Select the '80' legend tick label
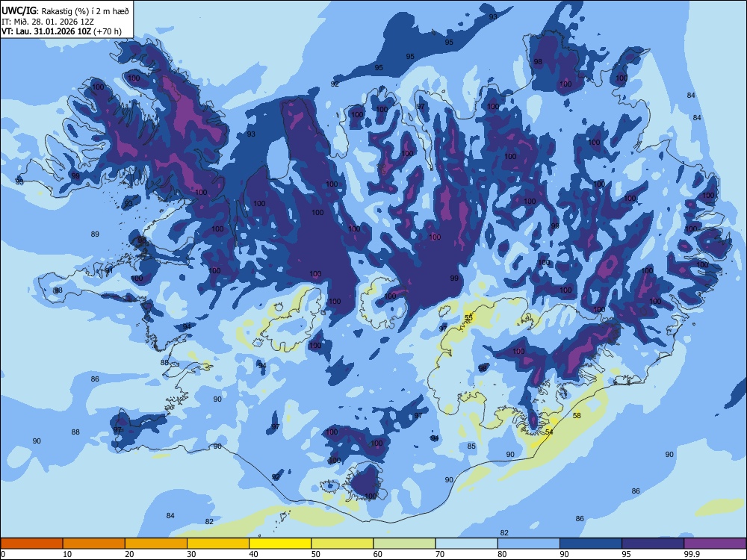The height and width of the screenshot is (560, 747). (x=503, y=554)
